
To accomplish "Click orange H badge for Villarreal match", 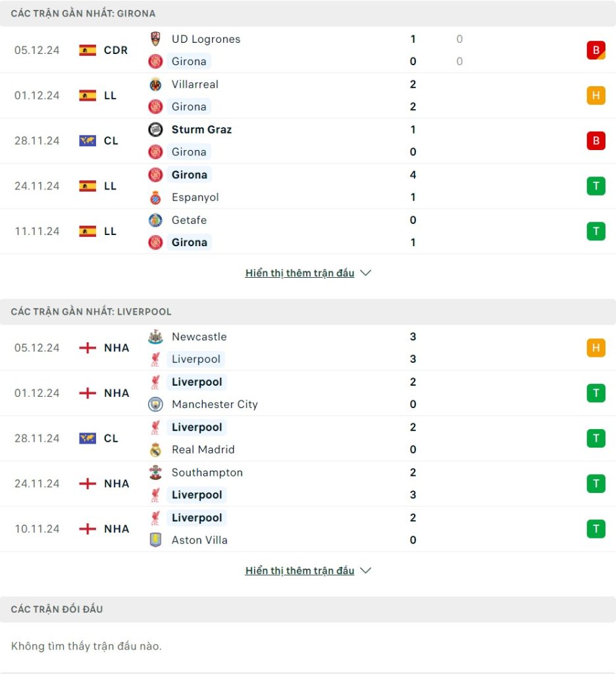I will click(x=596, y=95).
